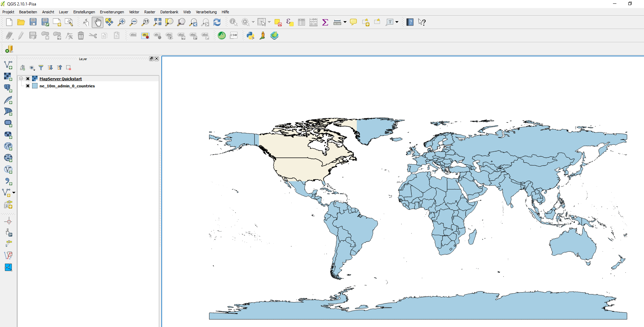Zoom to full extent icon
Viewport: 644px width, 327px height.
click(157, 22)
